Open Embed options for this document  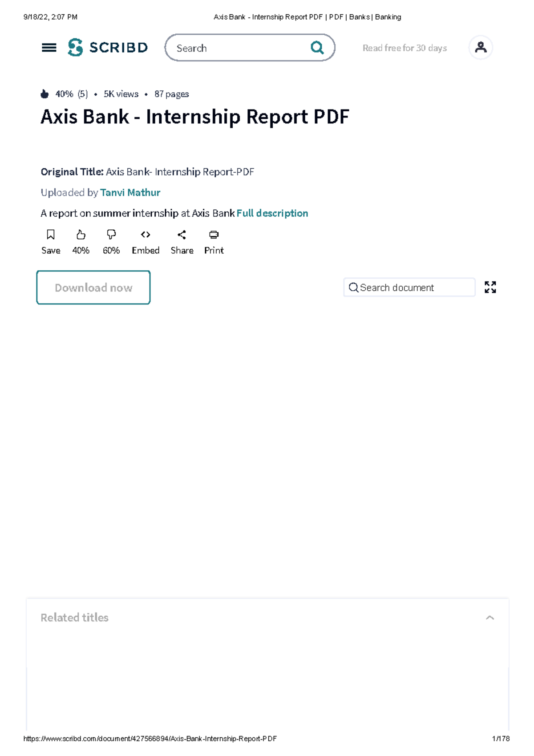coord(146,235)
